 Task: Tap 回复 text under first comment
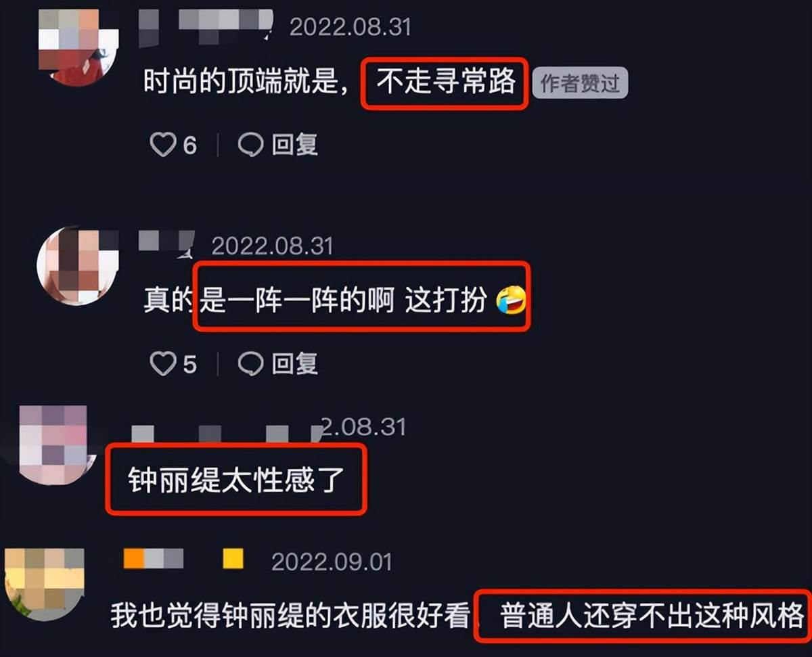tap(295, 145)
